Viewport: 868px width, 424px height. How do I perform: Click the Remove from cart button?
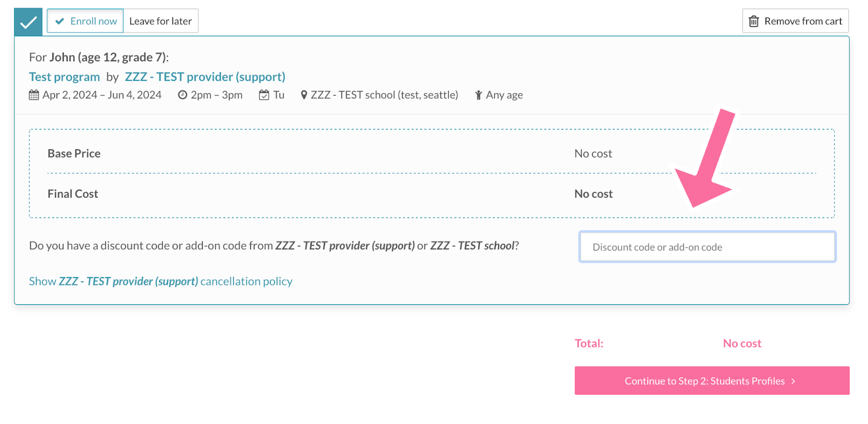click(795, 21)
